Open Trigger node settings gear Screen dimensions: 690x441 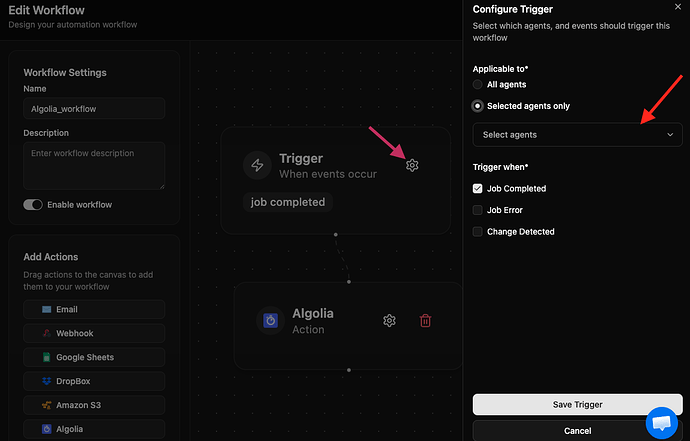coord(412,165)
